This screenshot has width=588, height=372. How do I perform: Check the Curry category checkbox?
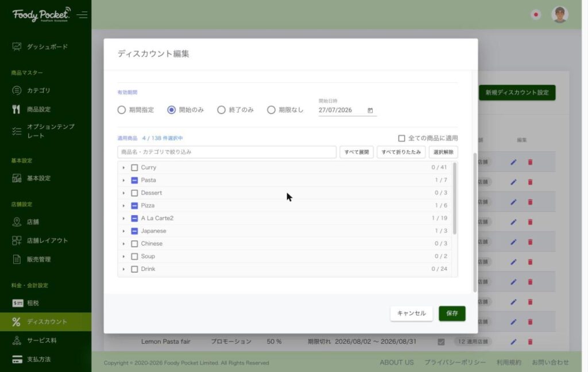[x=134, y=167]
